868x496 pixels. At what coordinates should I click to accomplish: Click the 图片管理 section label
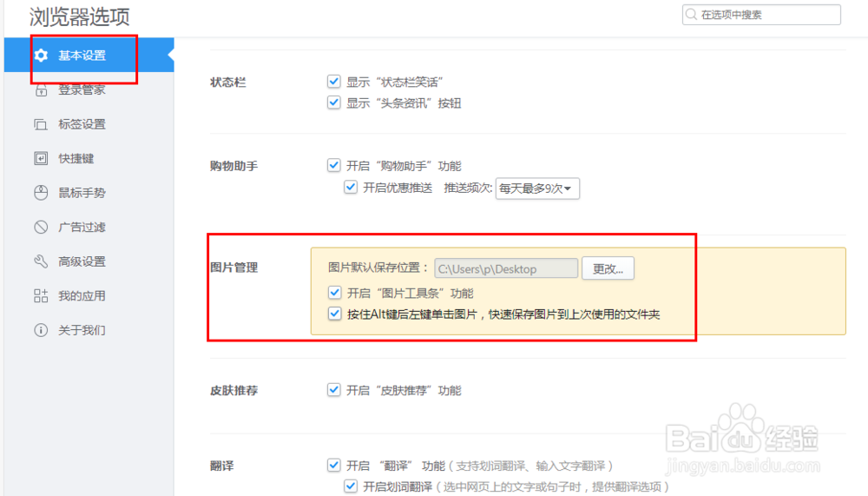point(234,268)
